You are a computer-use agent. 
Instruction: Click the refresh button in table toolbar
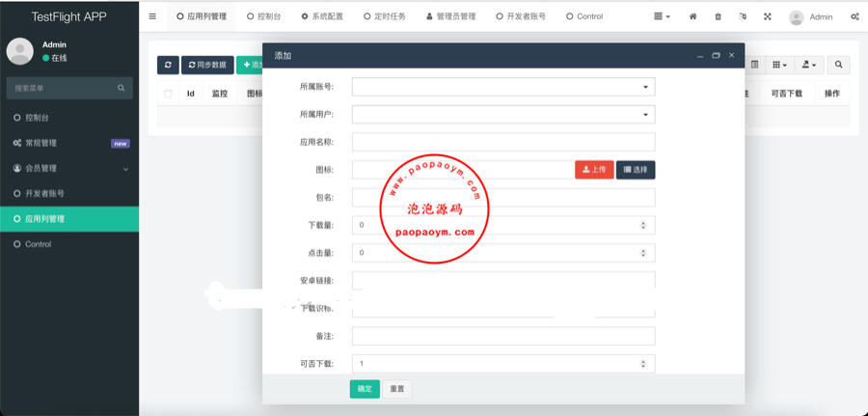168,65
